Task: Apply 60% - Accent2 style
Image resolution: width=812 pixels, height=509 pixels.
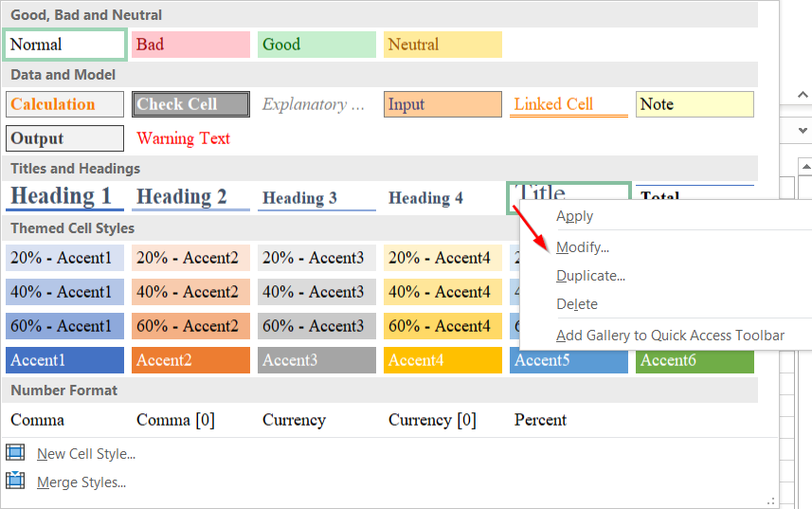Action: (190, 326)
